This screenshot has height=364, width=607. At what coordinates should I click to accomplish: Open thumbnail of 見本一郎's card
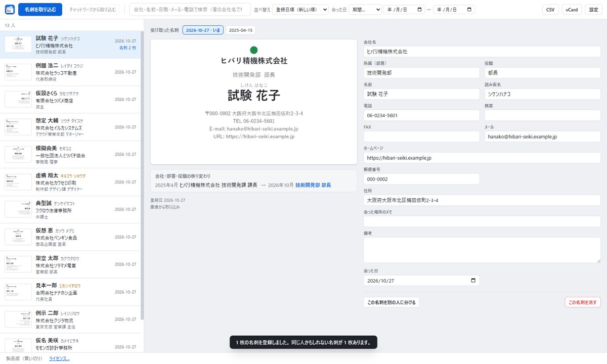click(x=18, y=292)
